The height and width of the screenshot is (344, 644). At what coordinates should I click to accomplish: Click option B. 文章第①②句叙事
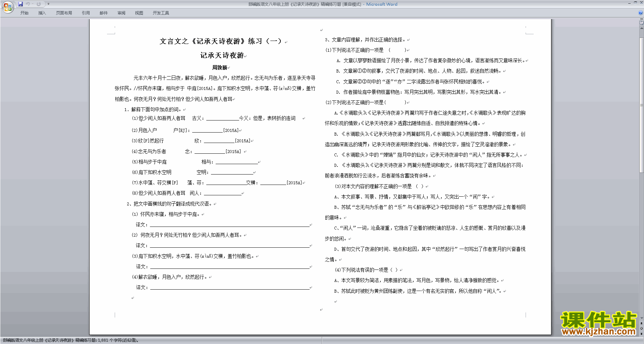pos(419,71)
